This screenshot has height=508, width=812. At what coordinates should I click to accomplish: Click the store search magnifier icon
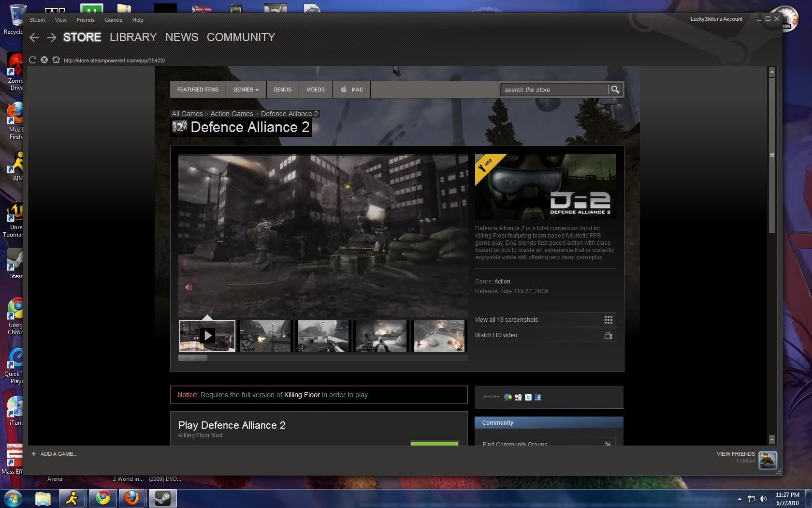pos(615,90)
